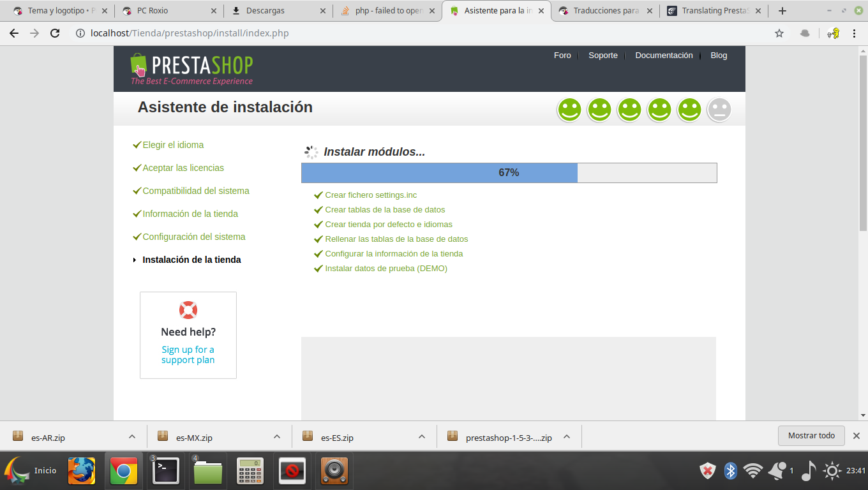Click the Mostrar todo downloads button
This screenshot has height=490, width=868.
[x=811, y=436]
